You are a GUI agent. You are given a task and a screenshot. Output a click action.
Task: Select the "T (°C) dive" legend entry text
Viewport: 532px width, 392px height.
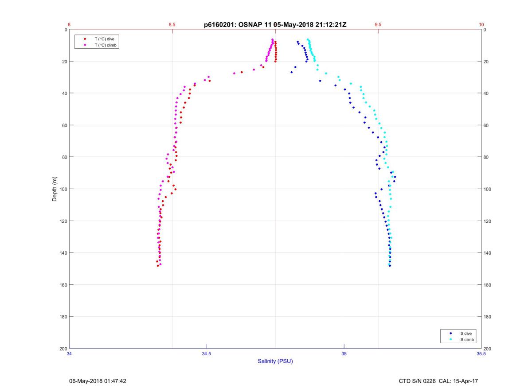coord(104,39)
